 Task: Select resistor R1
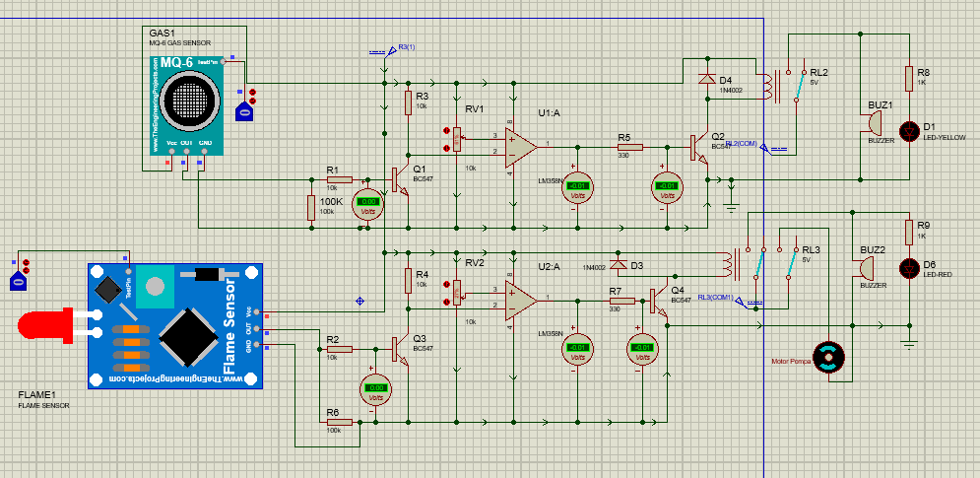pyautogui.click(x=340, y=179)
